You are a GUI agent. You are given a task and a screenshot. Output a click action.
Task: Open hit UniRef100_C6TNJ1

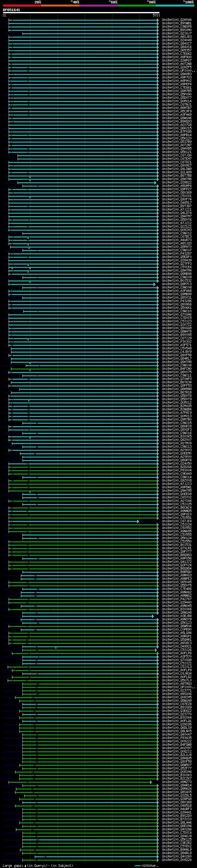[177, 104]
